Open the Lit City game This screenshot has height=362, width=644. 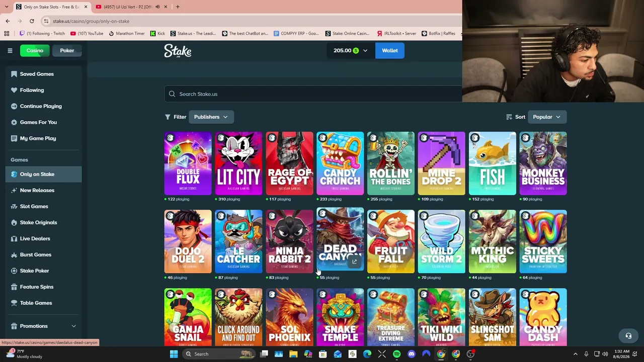238,163
